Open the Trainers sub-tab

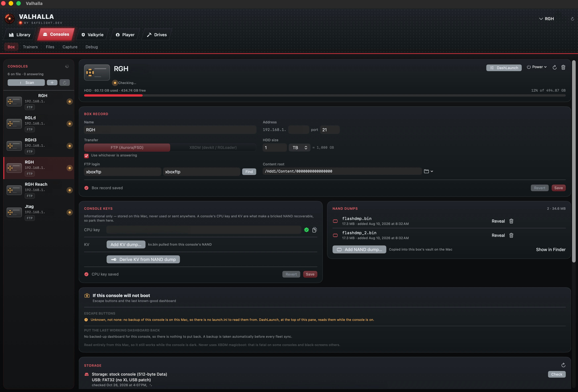(x=30, y=47)
